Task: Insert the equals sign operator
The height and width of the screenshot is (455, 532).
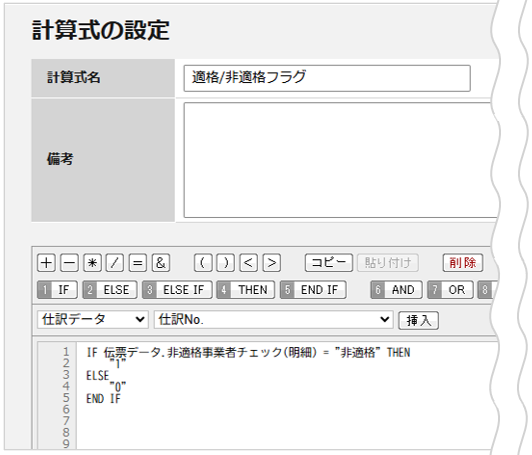Action: pyautogui.click(x=137, y=263)
